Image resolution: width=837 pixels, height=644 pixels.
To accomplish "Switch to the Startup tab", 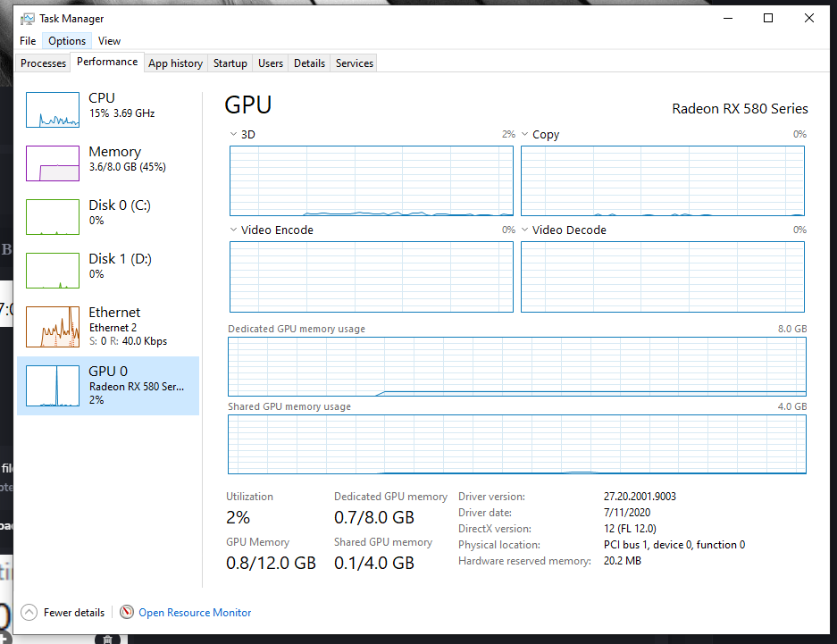I will [x=230, y=63].
